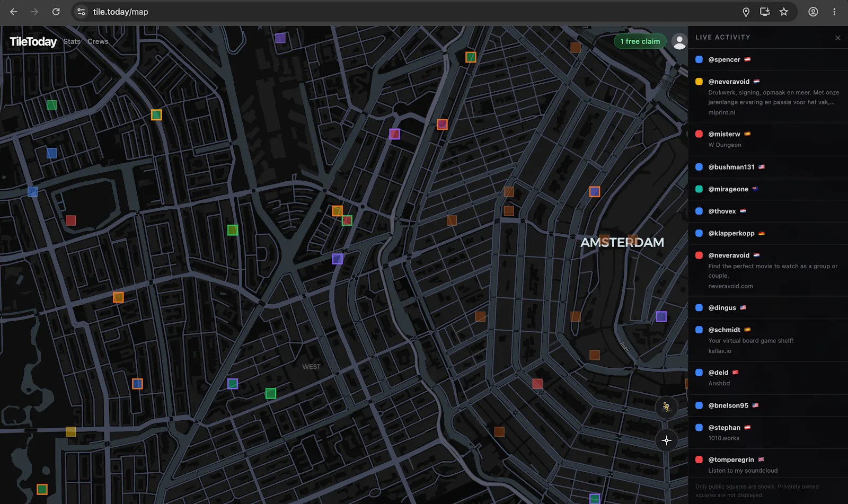The image size is (848, 504).
Task: Select the @tomperegrin username
Action: point(731,459)
